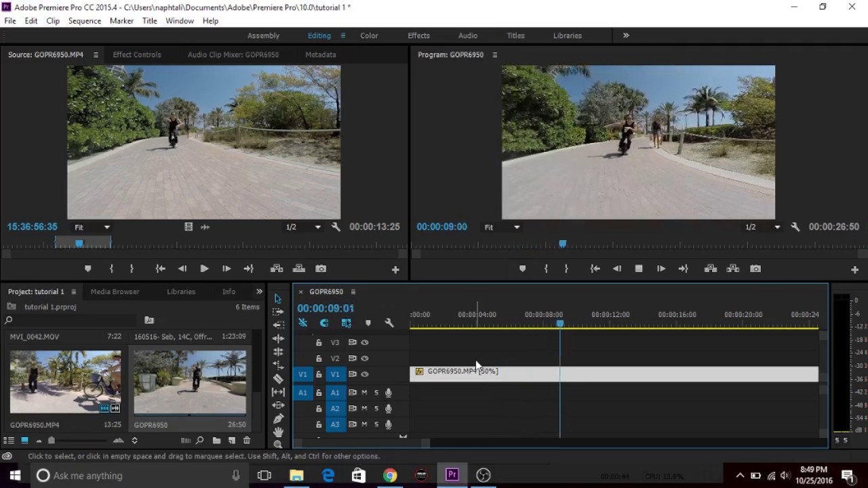Toggle lock on track V2

click(x=319, y=359)
